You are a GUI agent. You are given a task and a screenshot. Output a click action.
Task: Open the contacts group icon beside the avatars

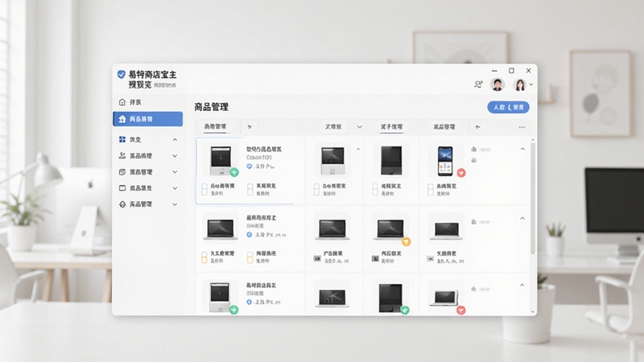click(478, 84)
